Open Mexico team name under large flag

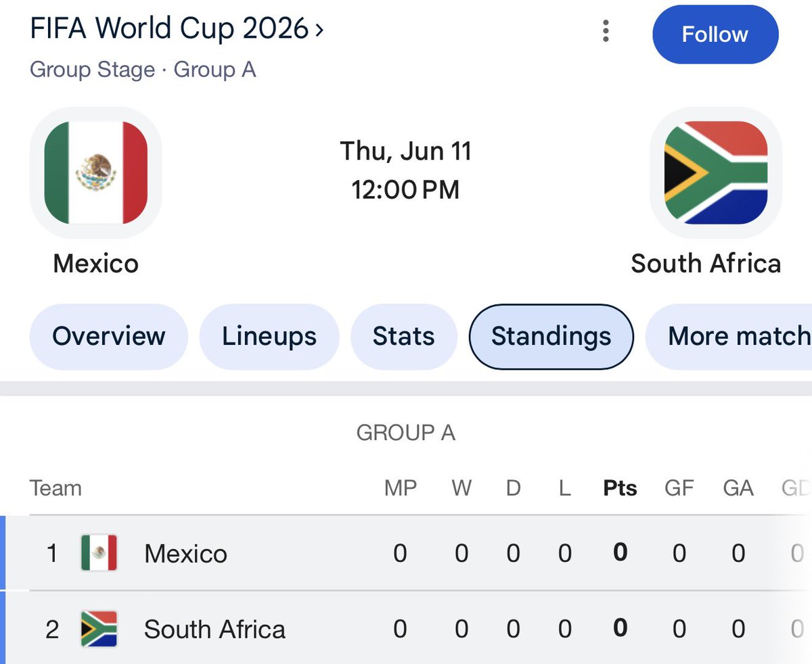click(x=96, y=263)
